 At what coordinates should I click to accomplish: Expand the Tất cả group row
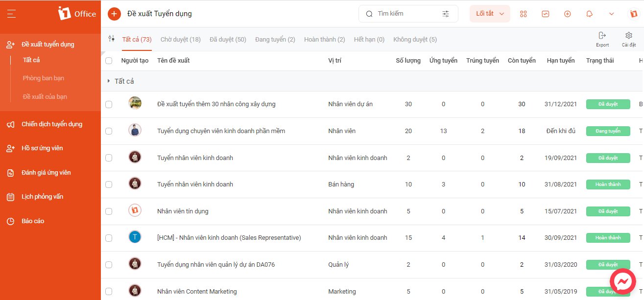[x=109, y=81]
